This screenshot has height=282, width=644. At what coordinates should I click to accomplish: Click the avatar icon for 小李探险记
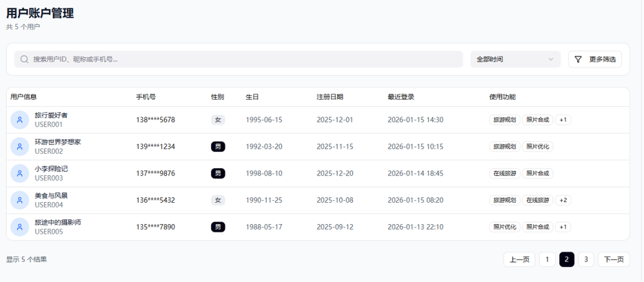20,174
